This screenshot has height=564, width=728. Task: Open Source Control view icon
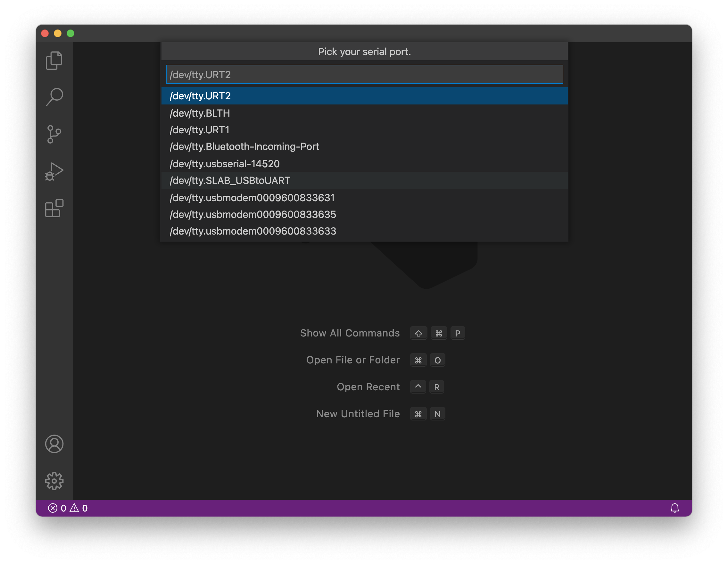point(54,134)
